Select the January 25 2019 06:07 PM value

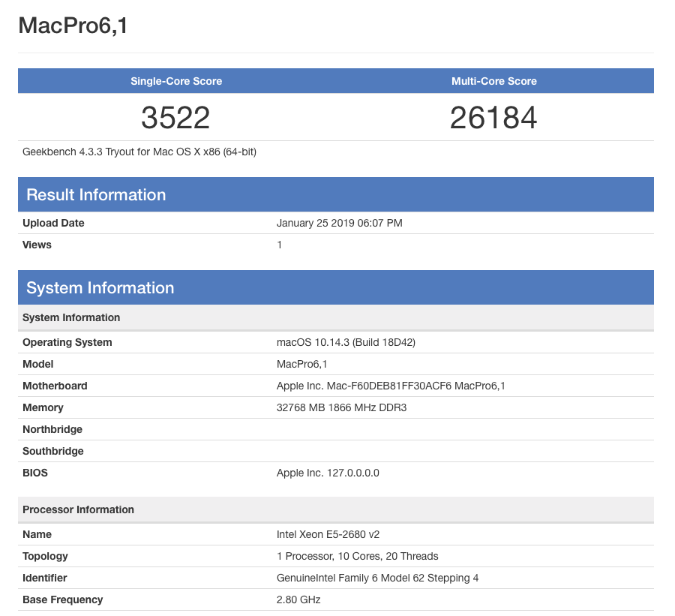pos(339,223)
